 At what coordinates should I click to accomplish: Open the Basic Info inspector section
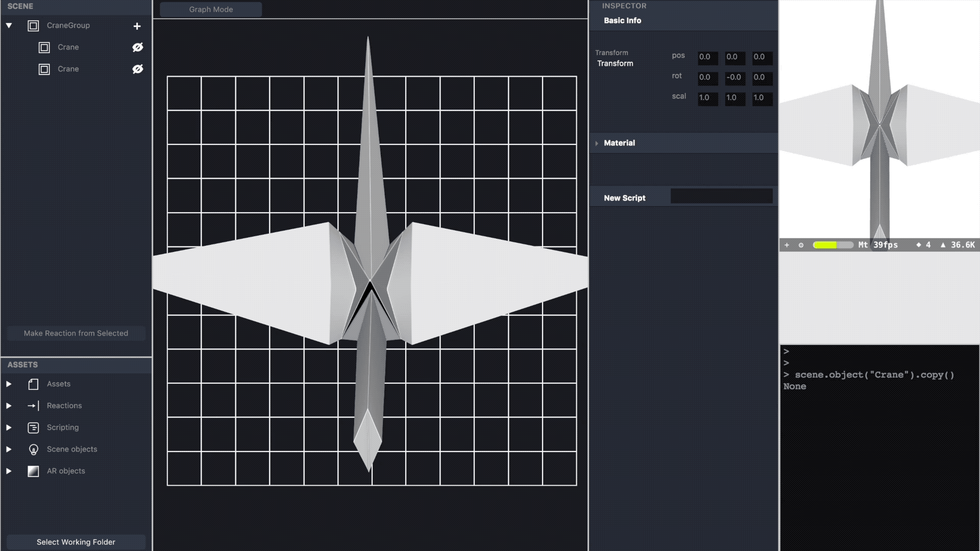pos(622,20)
